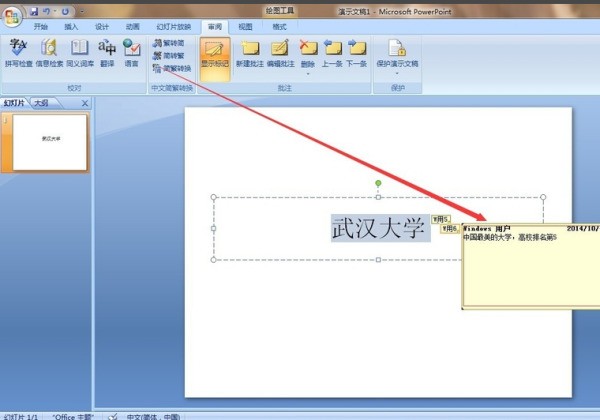Click the W用6 comment marker

(x=450, y=229)
